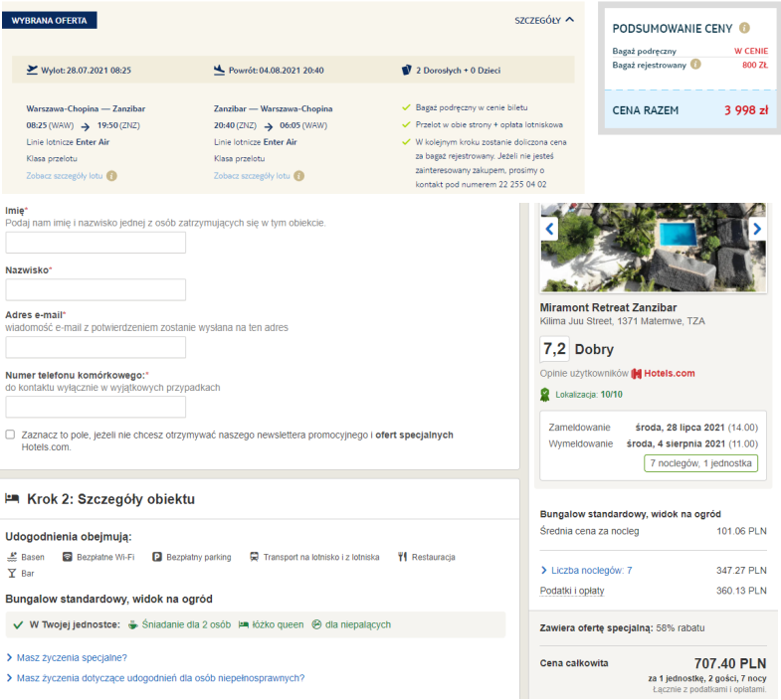Click the 7,2 rating score box
Image resolution: width=781 pixels, height=700 pixels.
pos(554,349)
